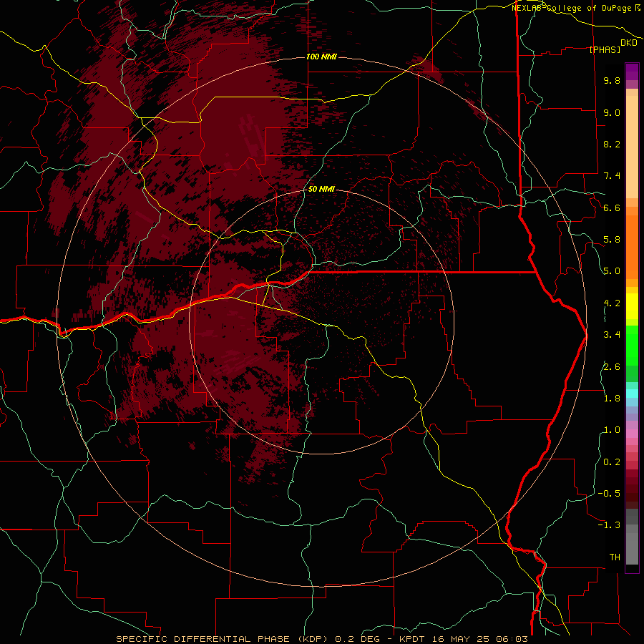Screen dimensions: 644x644
Task: Pick the light peach band of color scale
Action: (632, 147)
